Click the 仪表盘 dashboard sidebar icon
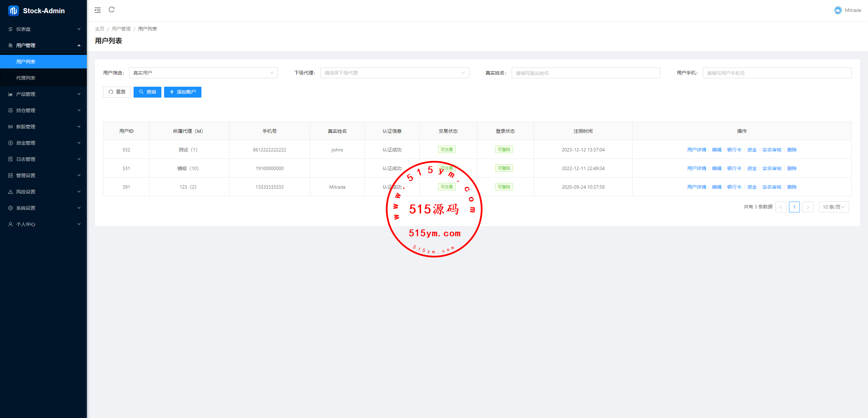Image resolution: width=868 pixels, height=418 pixels. tap(11, 29)
